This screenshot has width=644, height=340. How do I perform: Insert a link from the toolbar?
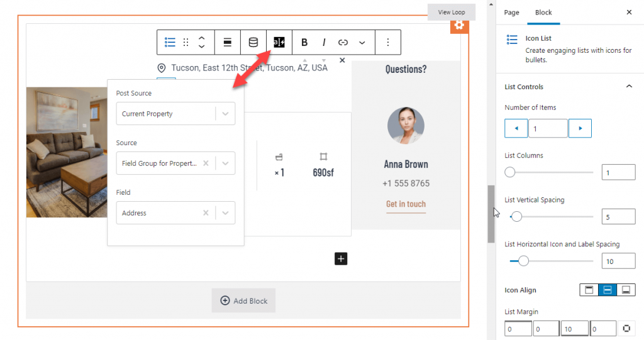click(x=343, y=42)
